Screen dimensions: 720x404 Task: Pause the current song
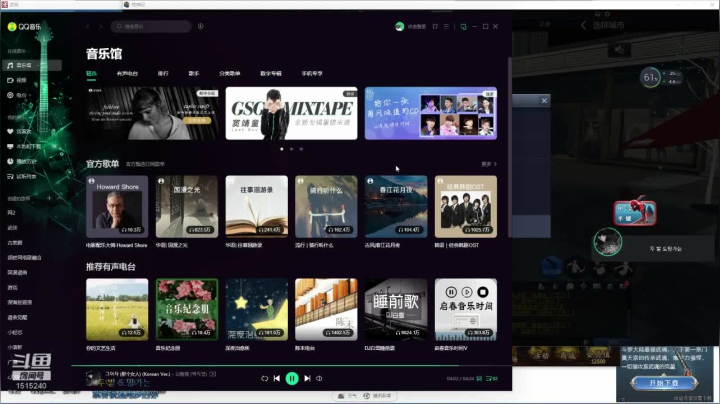[x=292, y=378]
